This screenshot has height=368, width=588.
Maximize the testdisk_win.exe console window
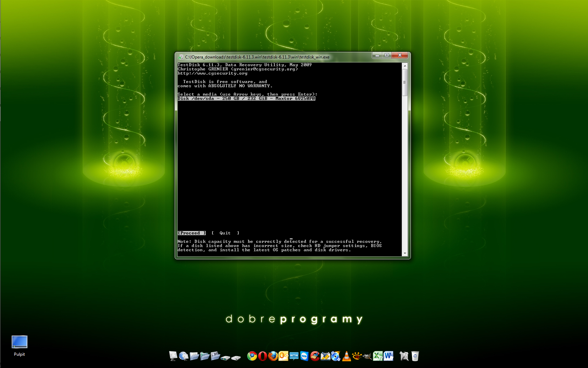pos(387,55)
